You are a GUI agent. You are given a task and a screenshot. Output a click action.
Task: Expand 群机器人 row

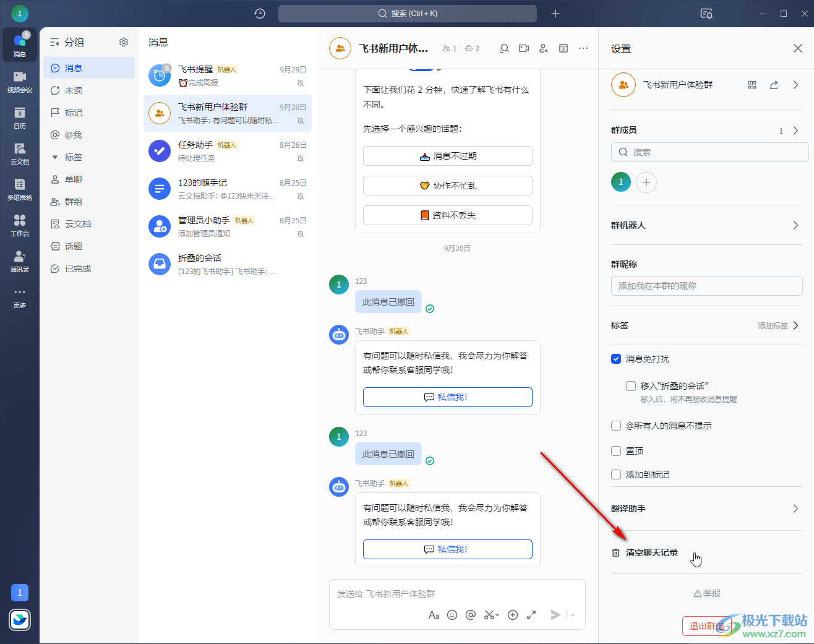click(x=706, y=225)
